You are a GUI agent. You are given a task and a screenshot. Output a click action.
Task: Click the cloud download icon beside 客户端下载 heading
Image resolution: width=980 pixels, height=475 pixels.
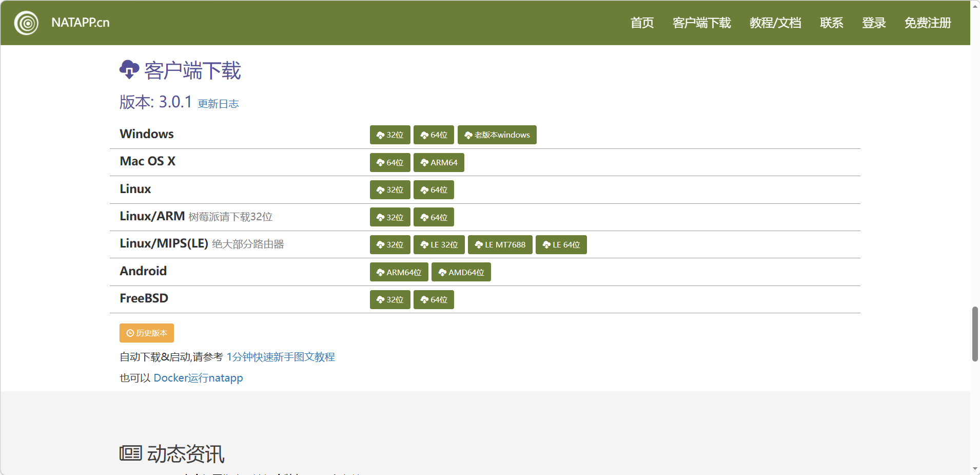tap(129, 69)
